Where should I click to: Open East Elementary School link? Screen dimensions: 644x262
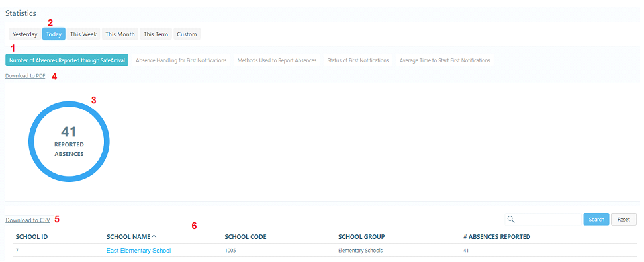point(138,251)
